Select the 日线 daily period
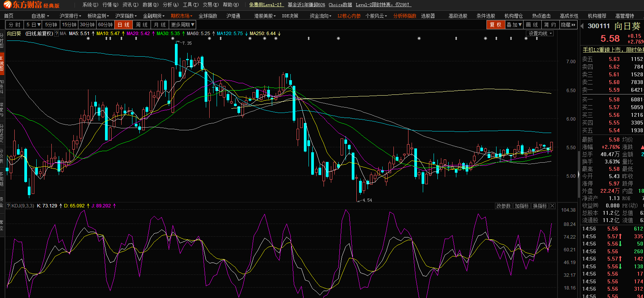 (x=124, y=25)
